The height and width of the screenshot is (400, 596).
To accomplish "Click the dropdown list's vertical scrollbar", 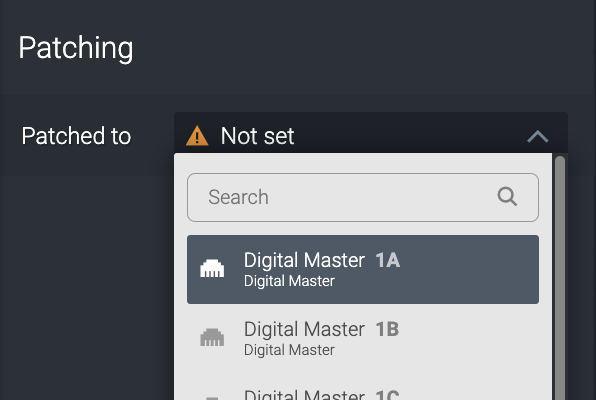I will click(x=560, y=278).
